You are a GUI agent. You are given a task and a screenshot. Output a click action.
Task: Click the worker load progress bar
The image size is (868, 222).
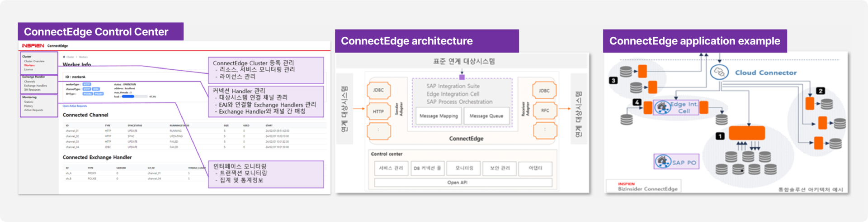tap(134, 97)
